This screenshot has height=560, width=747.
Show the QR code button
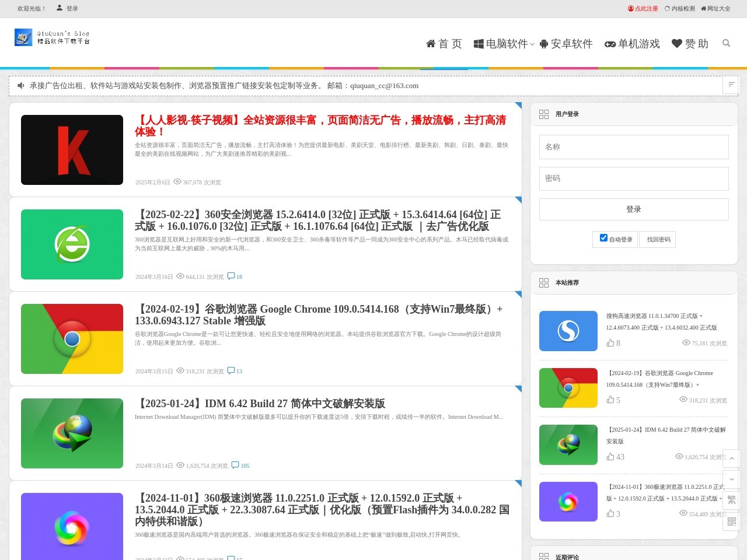pyautogui.click(x=732, y=521)
